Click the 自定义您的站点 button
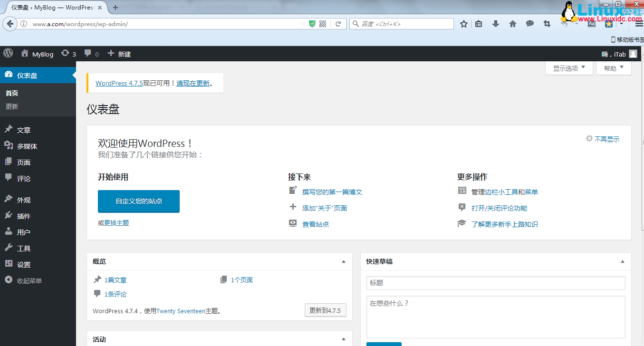The height and width of the screenshot is (346, 644). tap(138, 201)
